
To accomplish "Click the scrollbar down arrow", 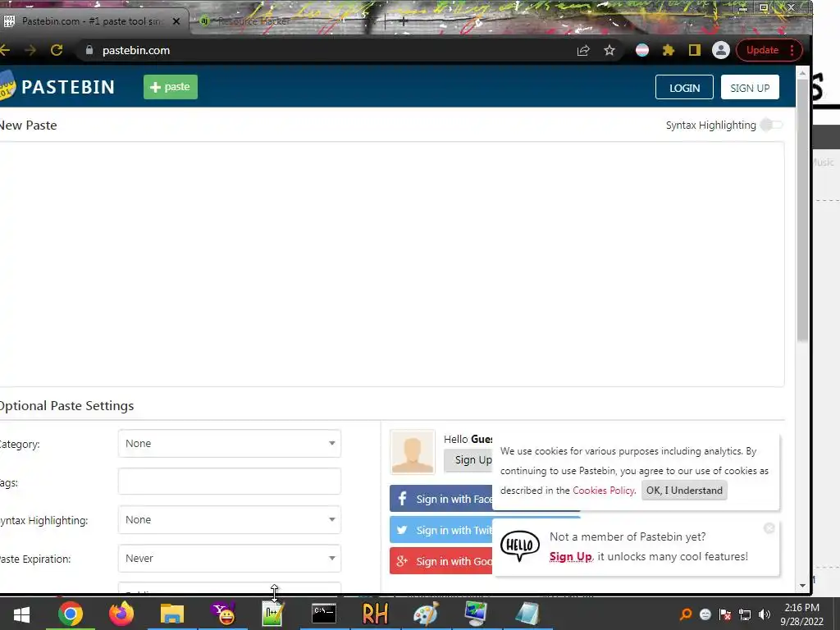I will tap(802, 586).
